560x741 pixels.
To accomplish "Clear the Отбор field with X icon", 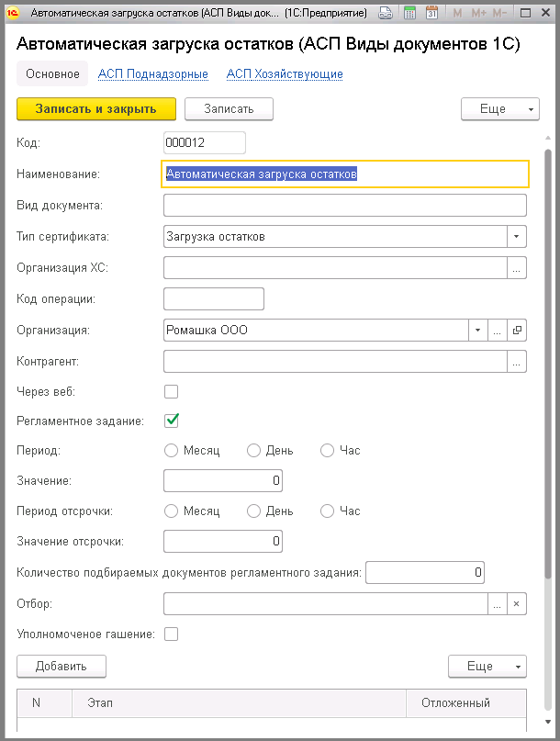I will click(x=517, y=604).
